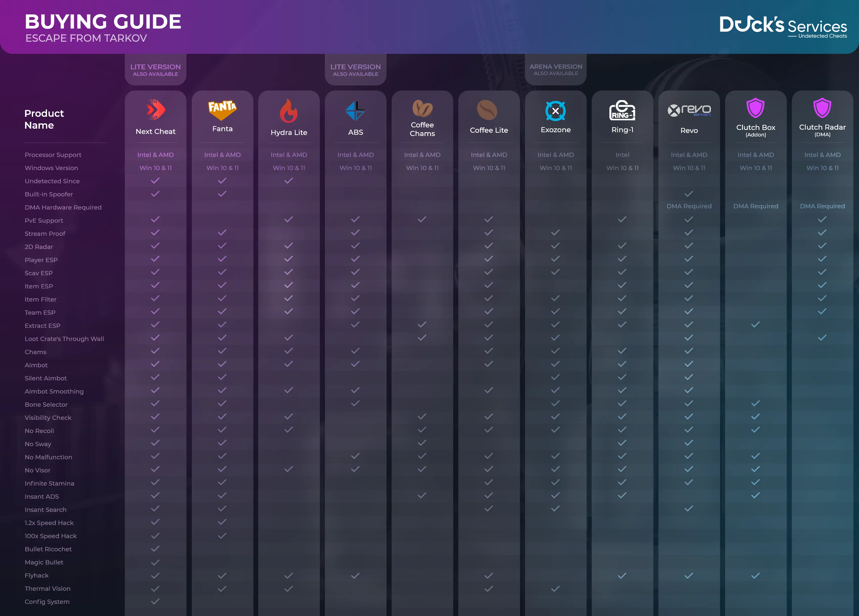
Task: Click the Arena Version tab above Exozone
Action: click(556, 69)
